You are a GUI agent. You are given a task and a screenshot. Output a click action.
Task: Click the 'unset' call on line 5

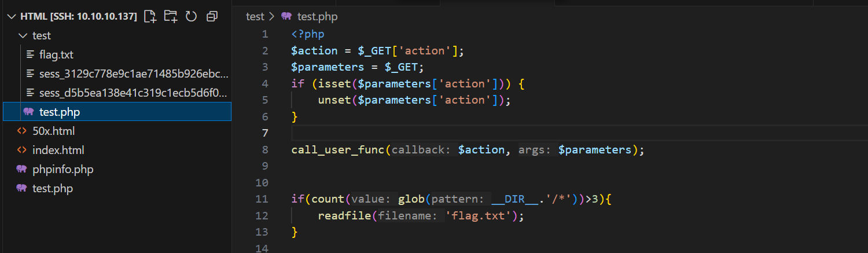tap(334, 100)
